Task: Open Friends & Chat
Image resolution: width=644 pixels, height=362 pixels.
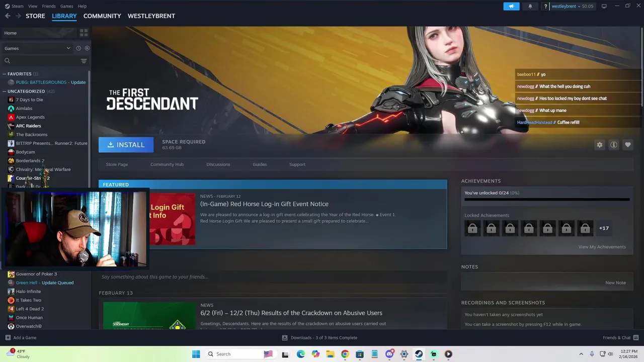Action: [621, 338]
